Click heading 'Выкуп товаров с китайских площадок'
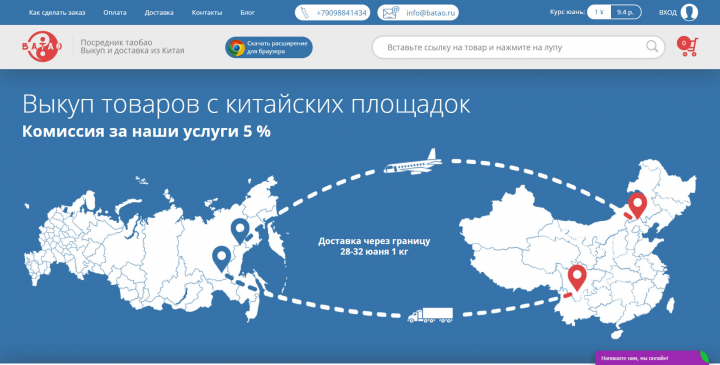 246,104
